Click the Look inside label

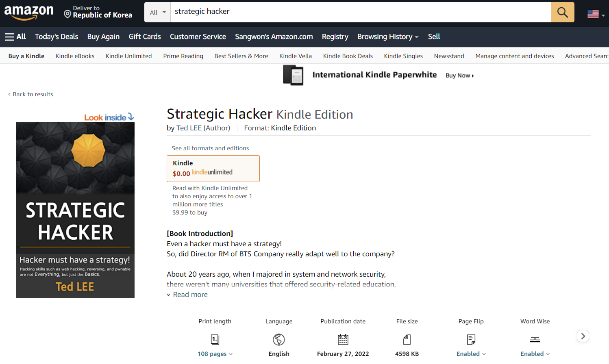click(109, 117)
